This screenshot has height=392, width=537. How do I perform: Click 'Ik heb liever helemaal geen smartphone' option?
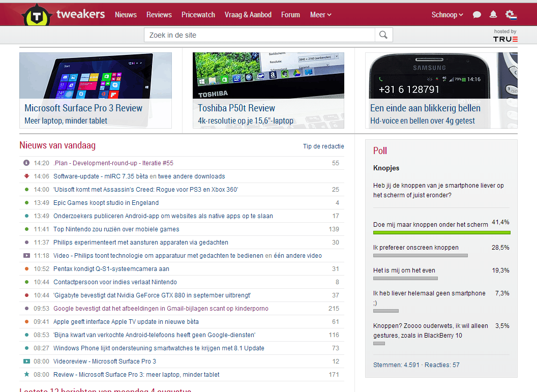pyautogui.click(x=429, y=298)
